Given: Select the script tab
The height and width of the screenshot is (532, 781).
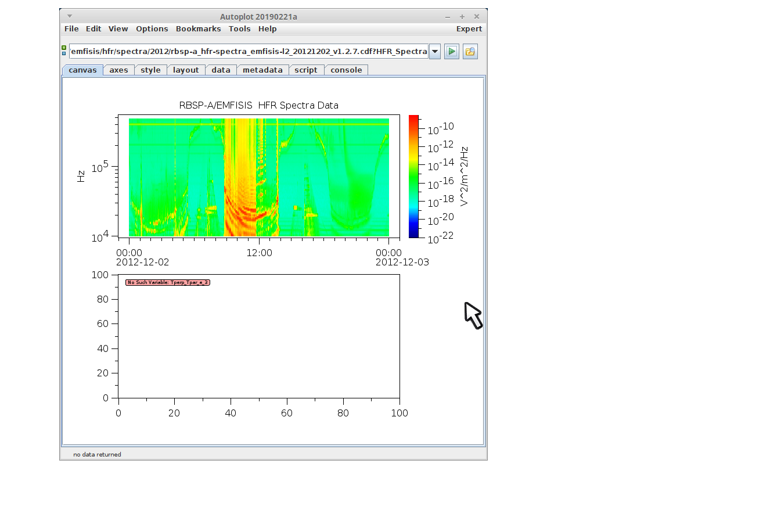Looking at the screenshot, I should [x=305, y=70].
